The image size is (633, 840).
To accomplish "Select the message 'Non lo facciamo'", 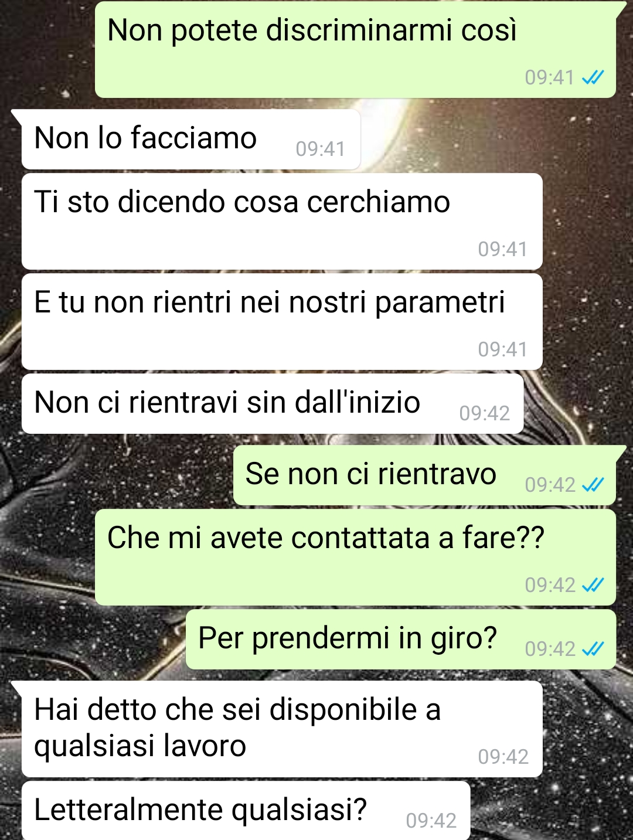I will pos(191,140).
